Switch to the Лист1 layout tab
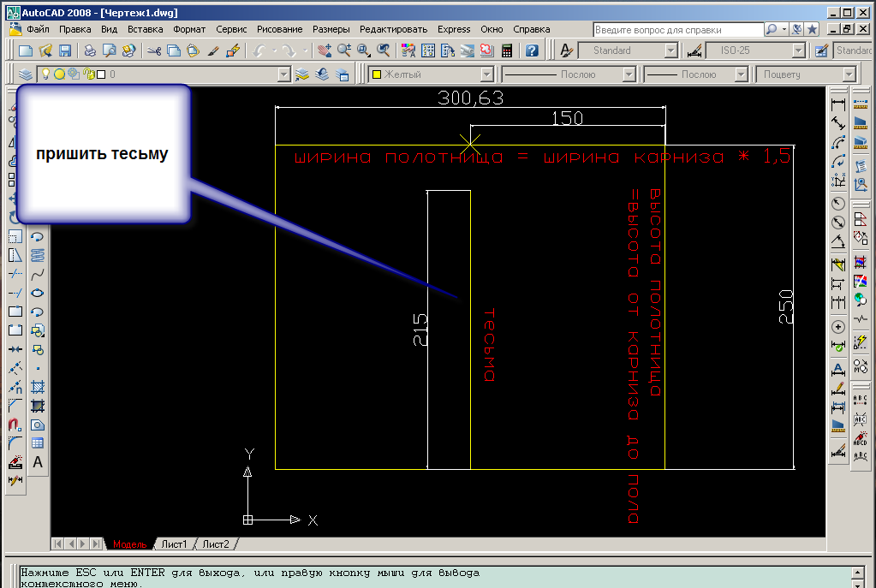This screenshot has width=876, height=588. point(175,544)
